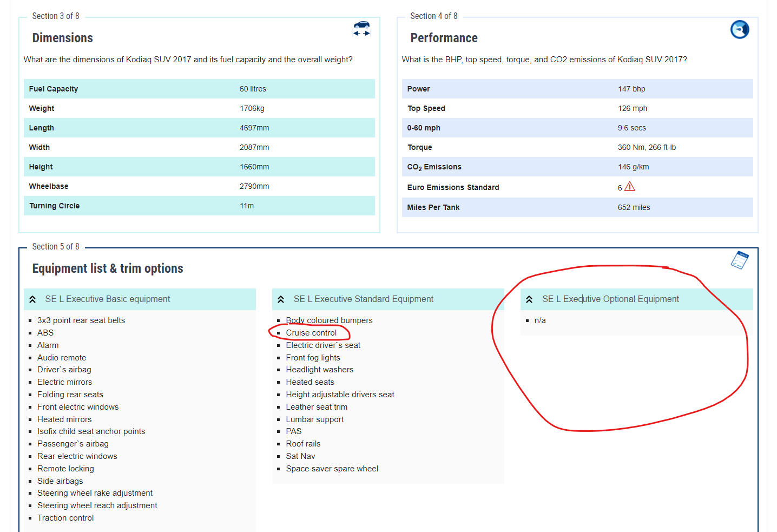Click the 'Turning Circle' row label
This screenshot has width=777, height=532.
54,206
